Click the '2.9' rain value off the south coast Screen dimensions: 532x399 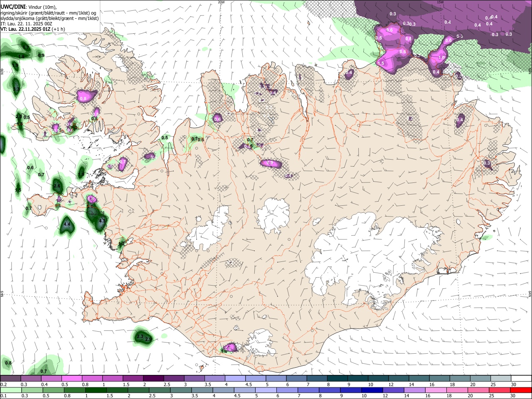(x=148, y=340)
